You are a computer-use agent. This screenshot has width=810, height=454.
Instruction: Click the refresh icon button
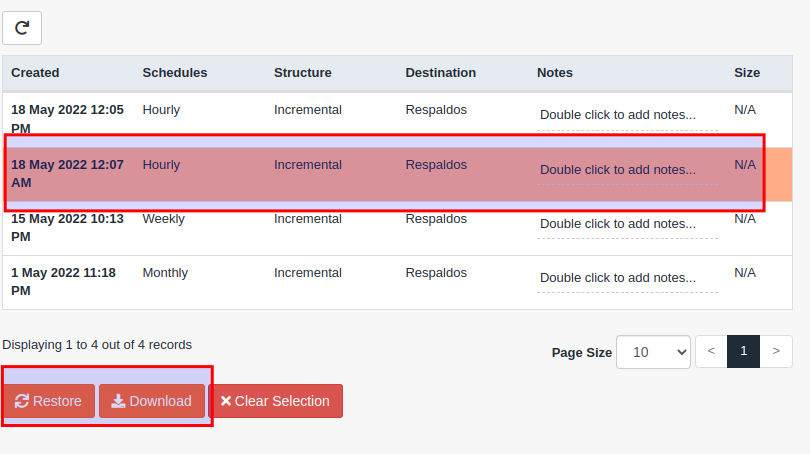tap(22, 28)
